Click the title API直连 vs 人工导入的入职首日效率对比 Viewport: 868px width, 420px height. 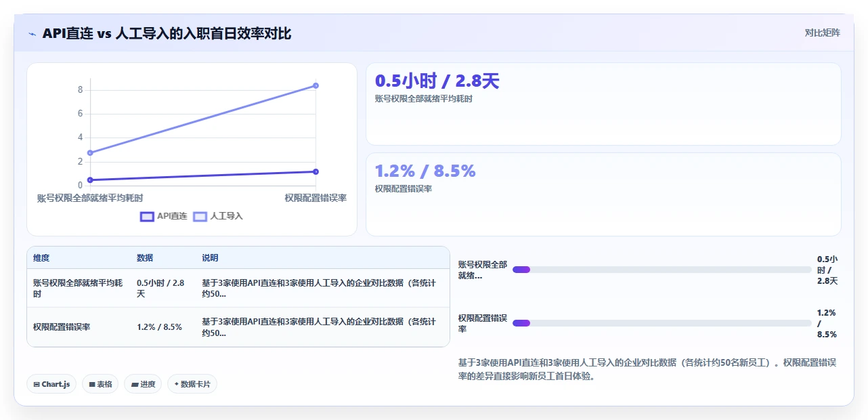pos(167,33)
